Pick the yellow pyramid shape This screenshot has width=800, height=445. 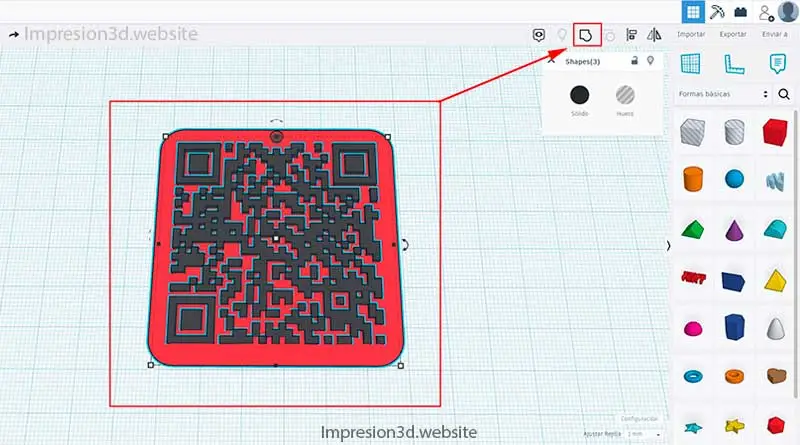(775, 281)
